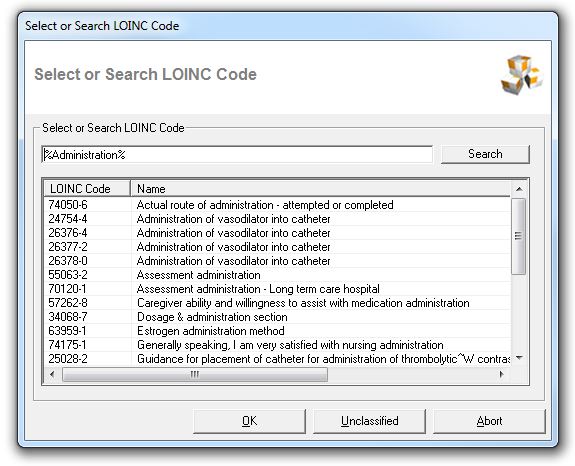Click the horizontal scrollbar left arrow
The image size is (575, 466).
[x=52, y=374]
